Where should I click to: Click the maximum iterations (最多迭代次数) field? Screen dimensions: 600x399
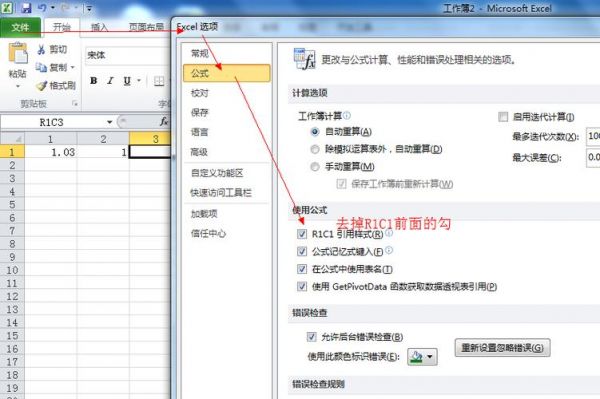[593, 137]
